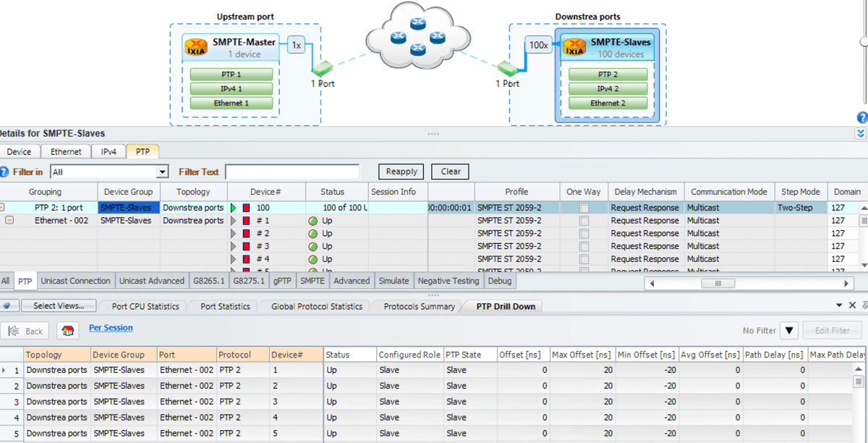Close the statistics panel with X icon
The width and height of the screenshot is (868, 443).
[852, 305]
